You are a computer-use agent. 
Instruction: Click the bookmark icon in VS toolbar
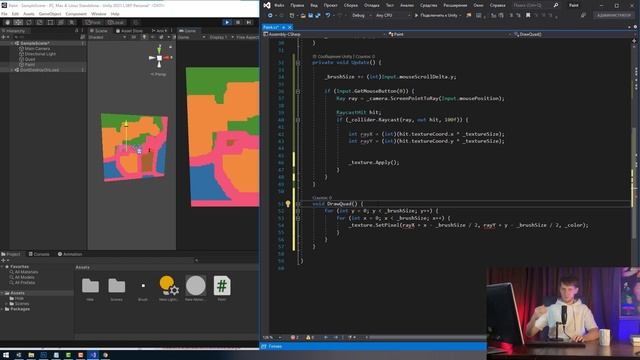click(528, 16)
